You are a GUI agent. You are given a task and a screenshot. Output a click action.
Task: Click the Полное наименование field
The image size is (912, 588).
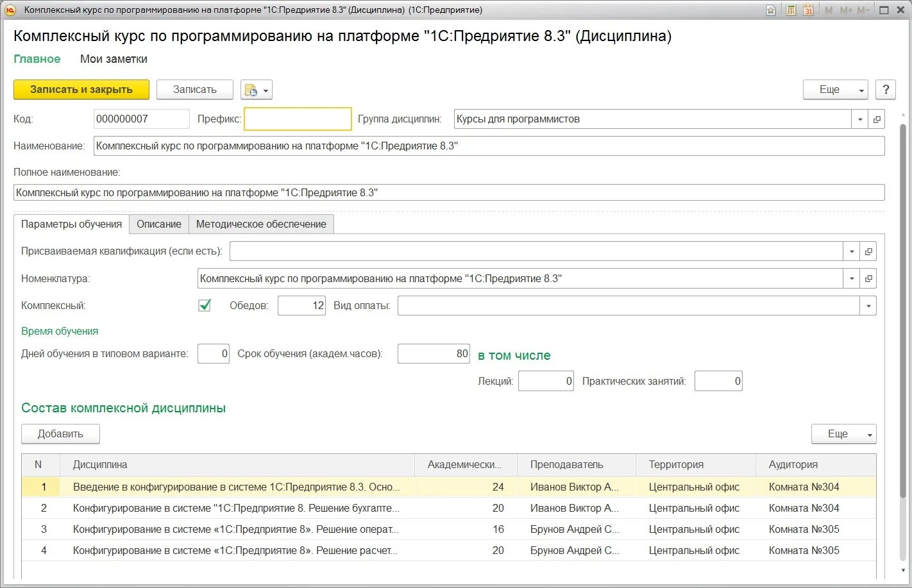click(x=449, y=192)
